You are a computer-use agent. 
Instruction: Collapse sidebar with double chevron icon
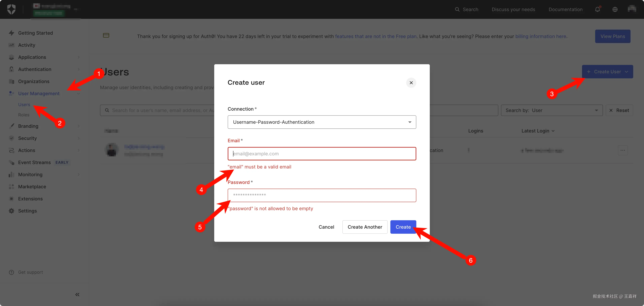click(77, 295)
